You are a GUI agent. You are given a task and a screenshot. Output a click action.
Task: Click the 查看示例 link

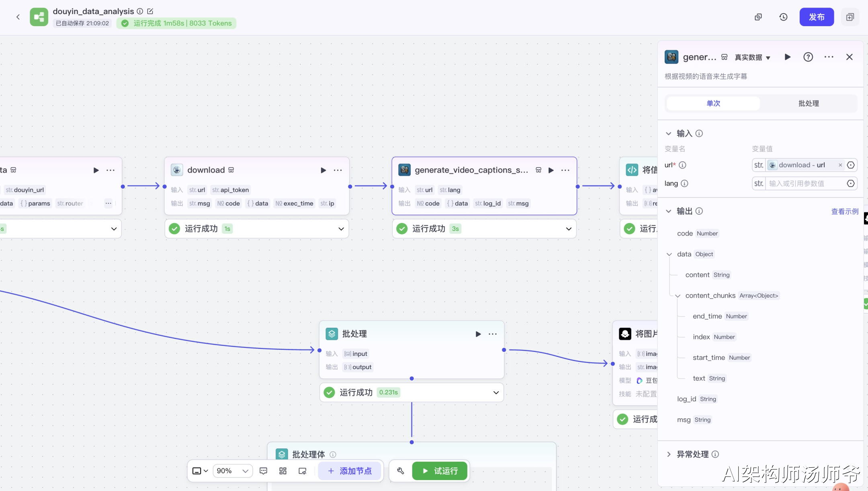point(844,212)
